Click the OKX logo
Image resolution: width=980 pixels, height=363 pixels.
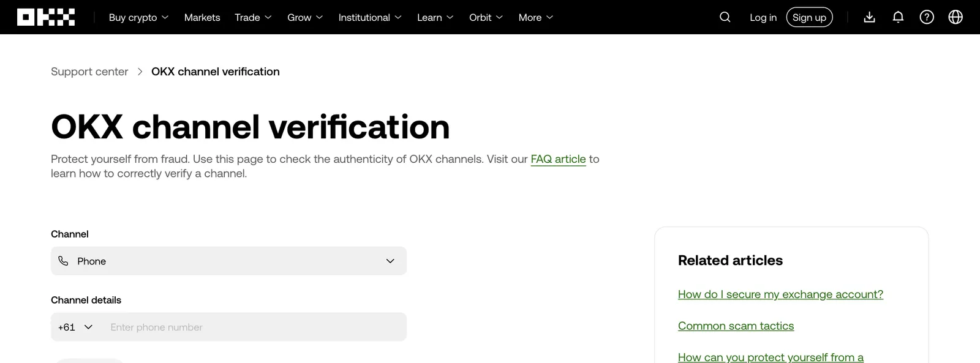46,17
